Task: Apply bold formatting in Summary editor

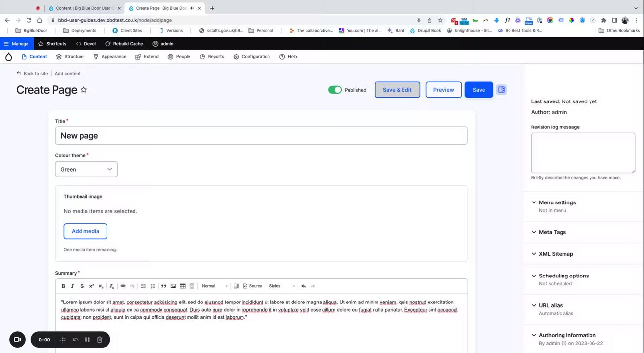Action: pyautogui.click(x=63, y=286)
